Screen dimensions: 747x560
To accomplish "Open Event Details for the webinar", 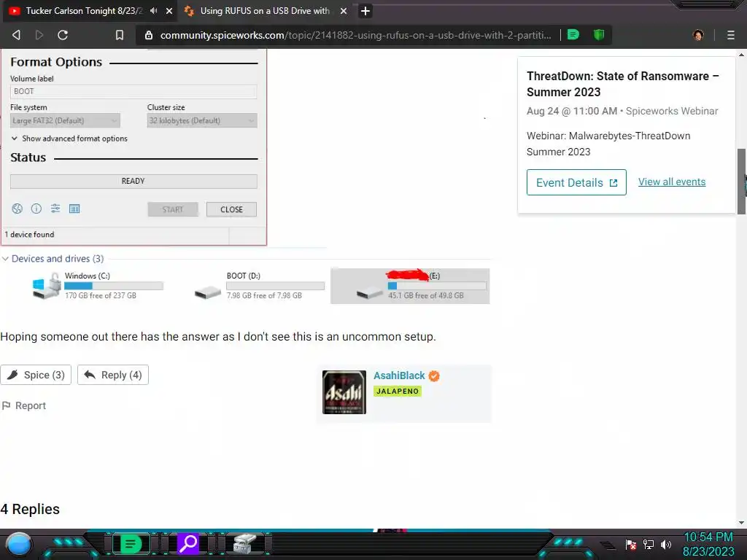I will point(576,182).
